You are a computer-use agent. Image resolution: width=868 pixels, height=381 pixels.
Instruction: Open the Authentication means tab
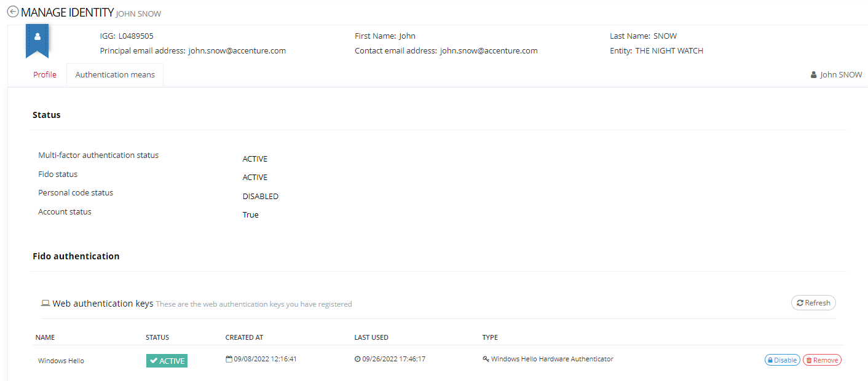click(115, 75)
